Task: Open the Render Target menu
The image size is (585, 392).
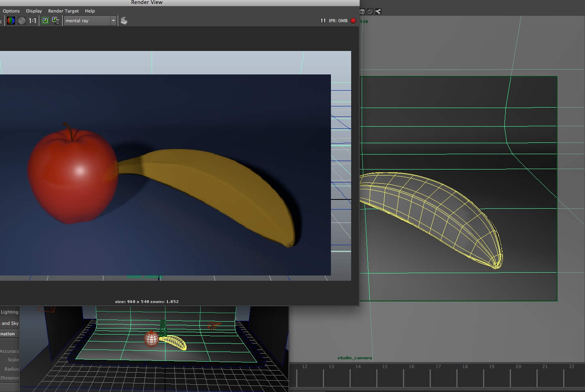Action: 63,11
